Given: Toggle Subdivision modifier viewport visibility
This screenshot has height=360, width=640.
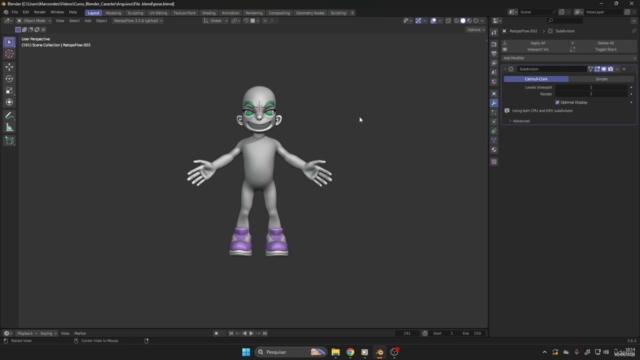Looking at the screenshot, I should (x=604, y=69).
